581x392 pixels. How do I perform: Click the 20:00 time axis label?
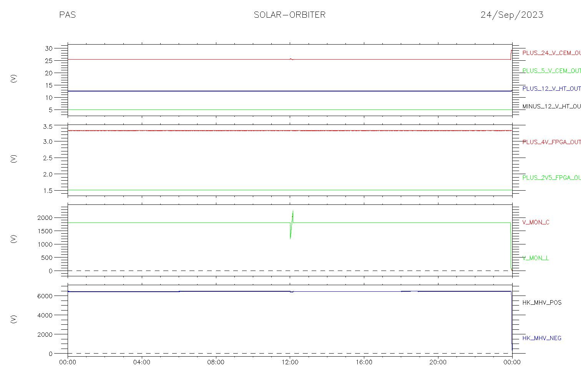coord(438,362)
